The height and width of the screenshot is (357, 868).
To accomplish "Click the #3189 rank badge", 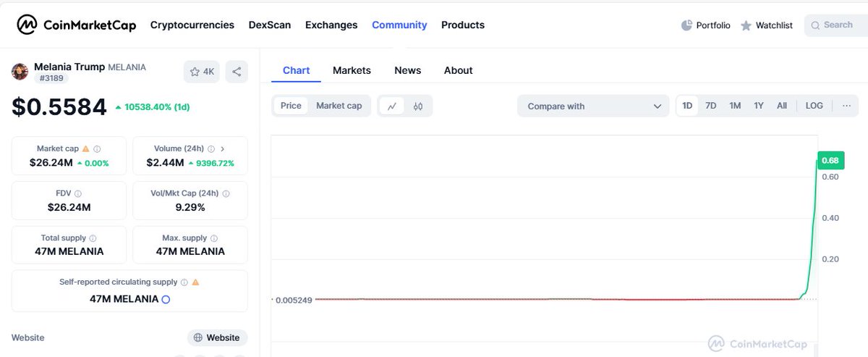I will 51,78.
